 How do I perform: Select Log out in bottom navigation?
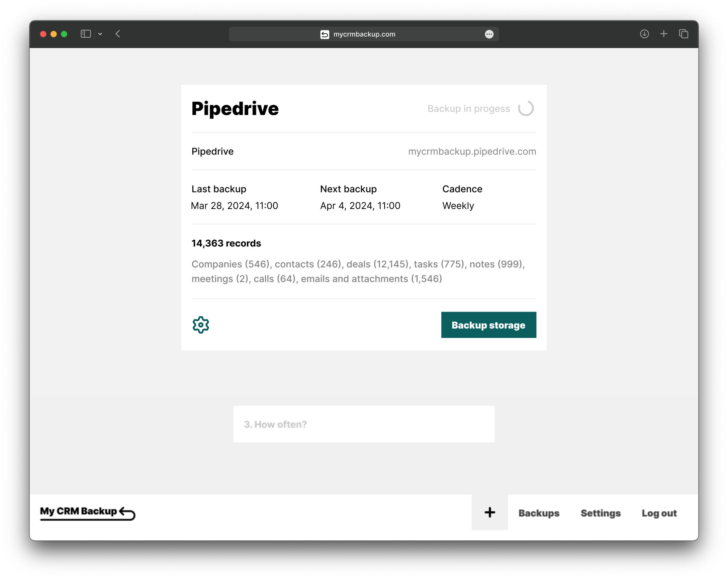tap(659, 513)
